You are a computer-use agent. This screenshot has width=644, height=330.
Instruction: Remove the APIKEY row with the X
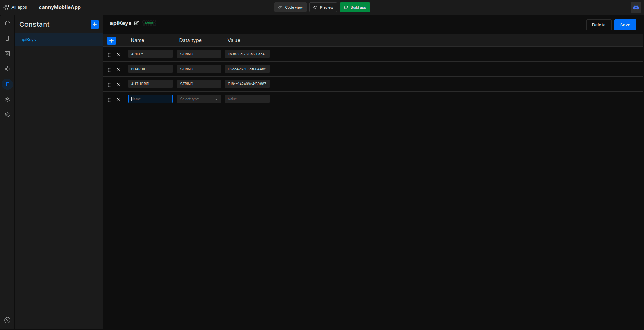pyautogui.click(x=118, y=54)
